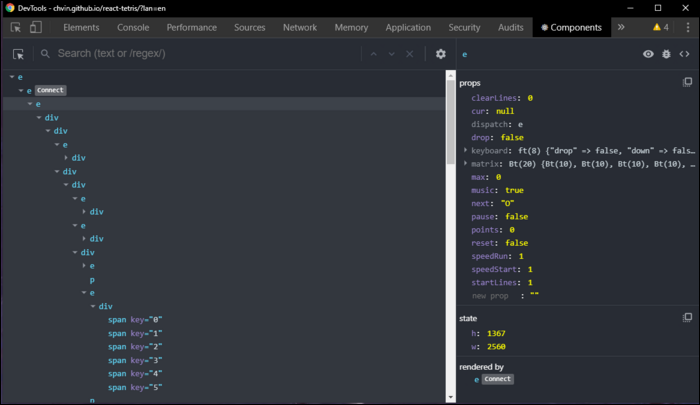
Task: Edit the clearLines prop value
Action: pyautogui.click(x=530, y=98)
